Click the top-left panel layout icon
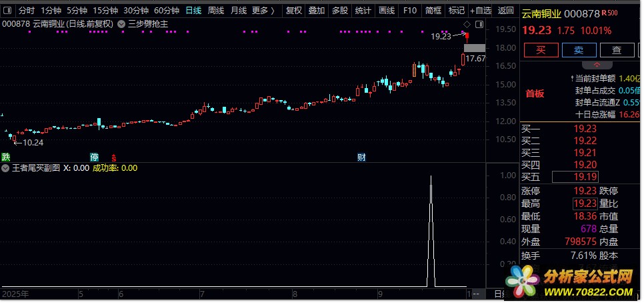The image size is (644, 303). (7, 11)
